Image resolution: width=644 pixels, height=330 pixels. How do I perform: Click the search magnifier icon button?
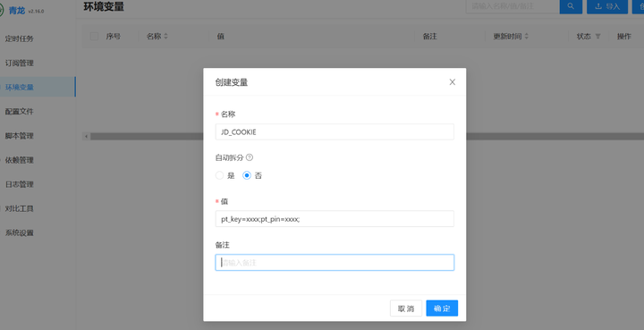(571, 6)
